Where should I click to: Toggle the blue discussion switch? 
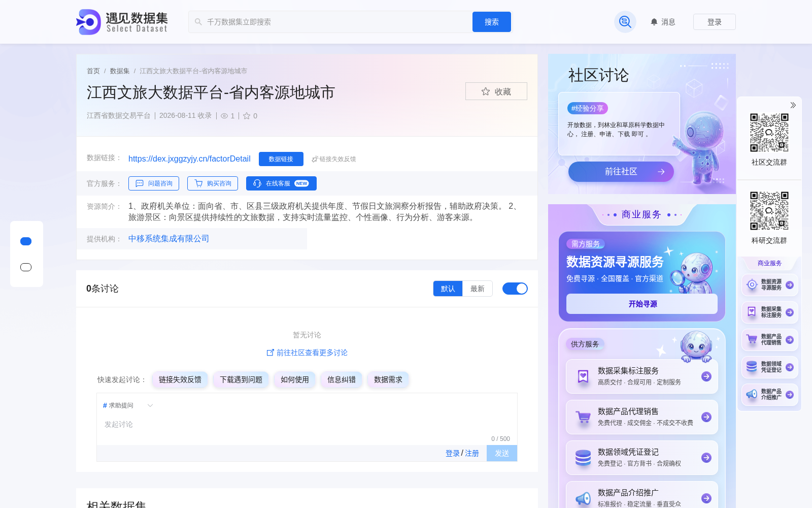tap(515, 289)
